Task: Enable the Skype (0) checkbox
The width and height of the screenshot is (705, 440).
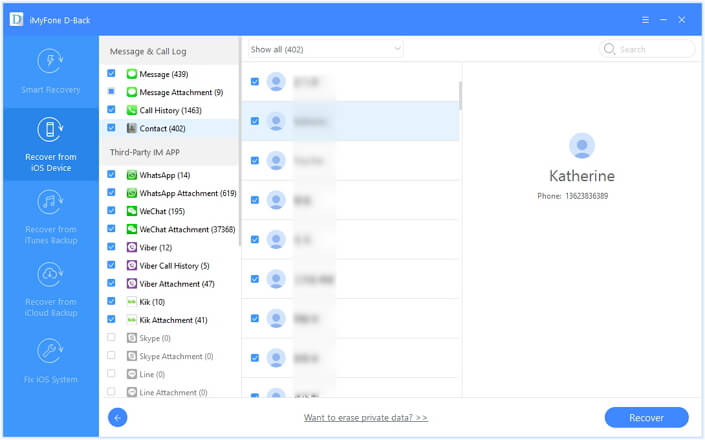Action: tap(111, 338)
